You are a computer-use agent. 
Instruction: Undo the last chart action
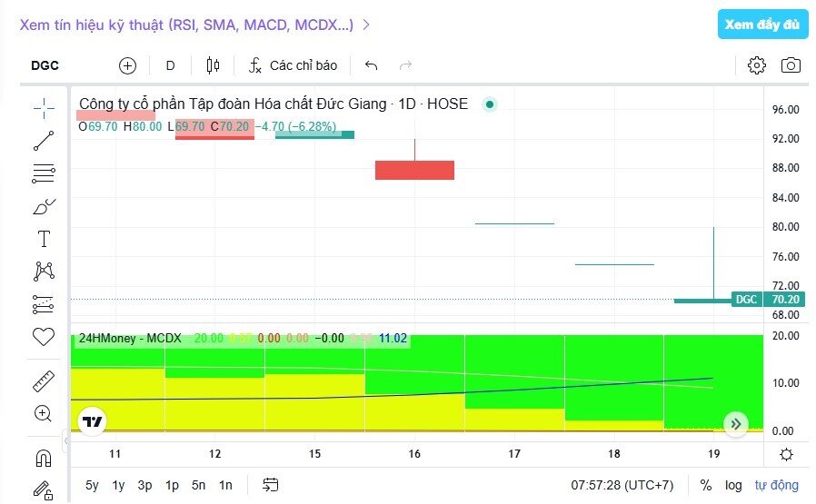point(371,65)
